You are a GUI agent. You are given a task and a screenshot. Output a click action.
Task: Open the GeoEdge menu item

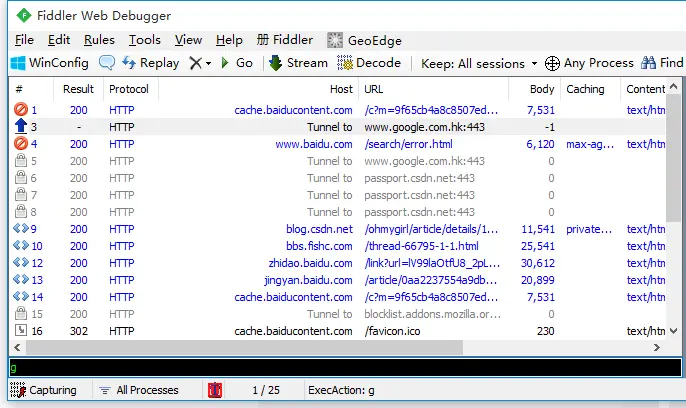click(x=364, y=41)
